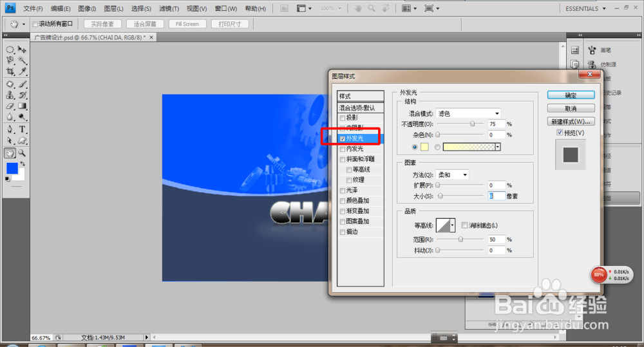This screenshot has width=644, height=347.
Task: Swap foreground and background colors
Action: [23, 164]
